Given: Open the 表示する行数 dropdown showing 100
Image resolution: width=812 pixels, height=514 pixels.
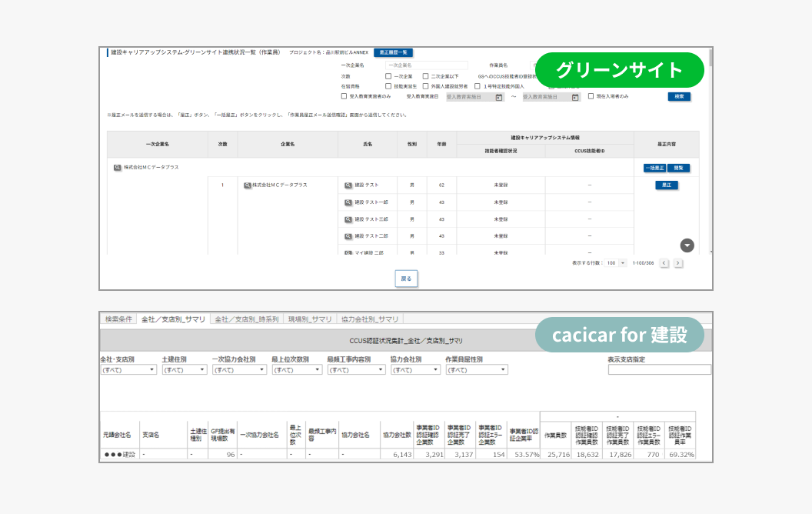Looking at the screenshot, I should (616, 263).
